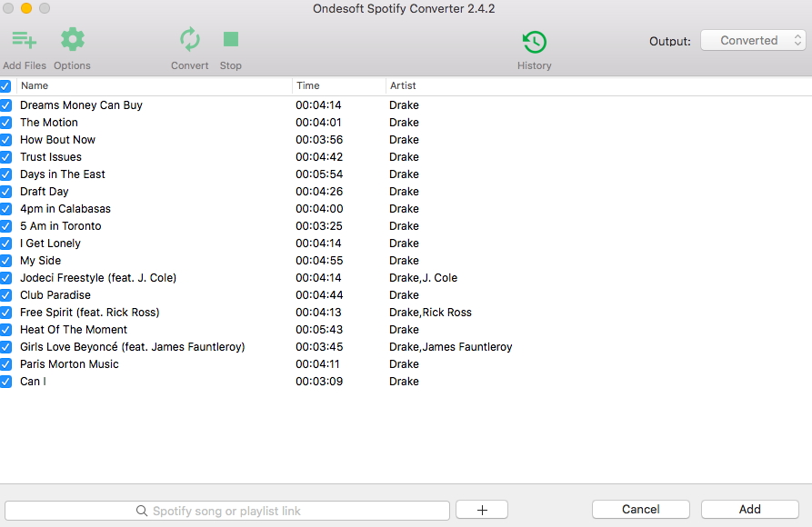Select Free Spirit (feat. Rick Ross) title
The image size is (812, 527).
point(90,313)
